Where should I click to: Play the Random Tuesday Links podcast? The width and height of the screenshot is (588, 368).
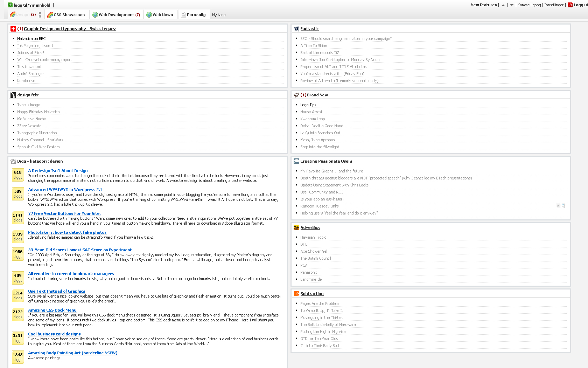(x=558, y=206)
